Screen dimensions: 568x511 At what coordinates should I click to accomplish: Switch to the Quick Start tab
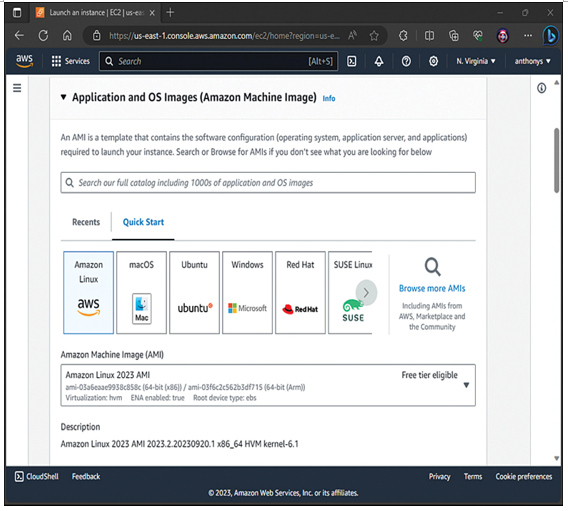pos(143,222)
